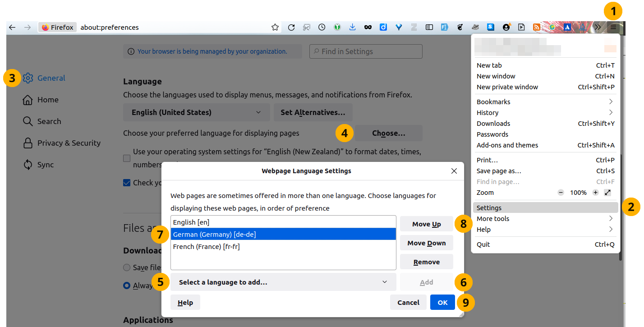Open Privacy & Security settings category
This screenshot has height=327, width=644.
point(69,143)
